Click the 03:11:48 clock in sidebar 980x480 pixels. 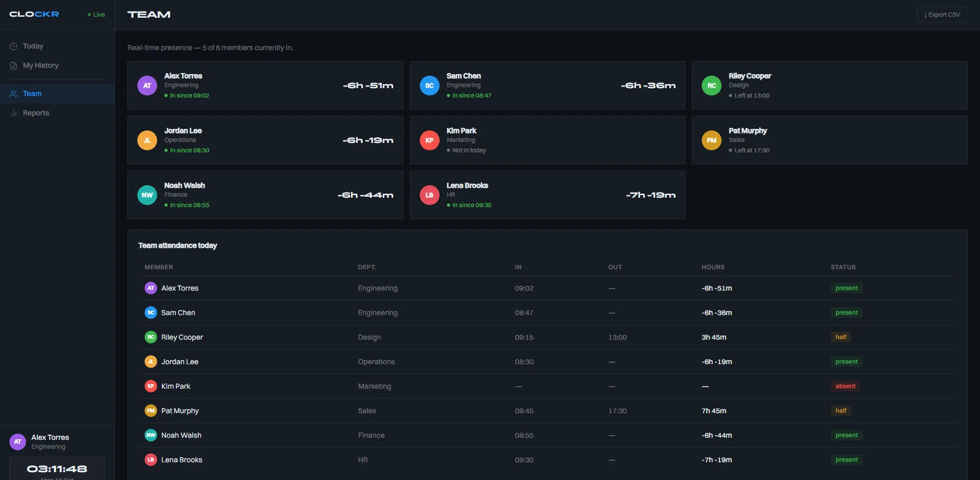(57, 469)
